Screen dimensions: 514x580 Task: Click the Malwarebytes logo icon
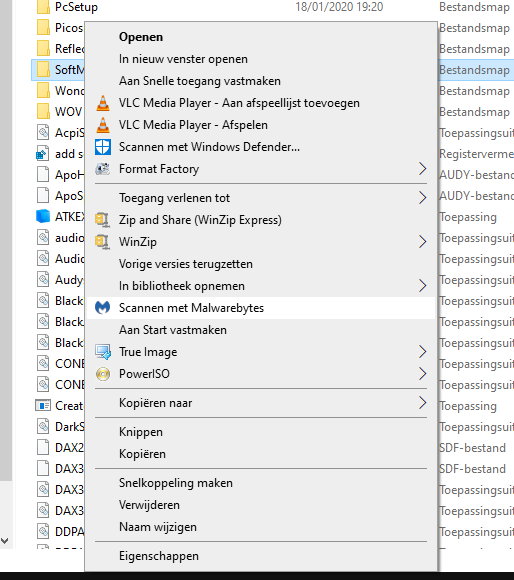[102, 308]
